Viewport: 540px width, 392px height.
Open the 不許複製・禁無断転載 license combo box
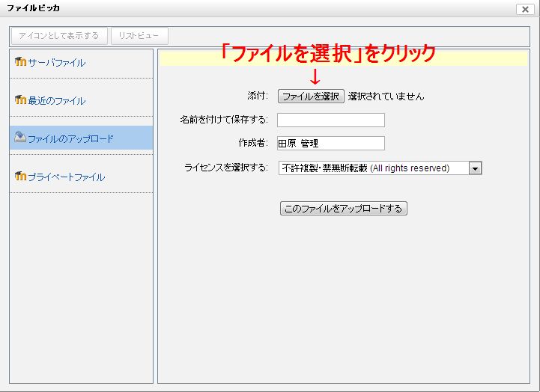point(373,168)
